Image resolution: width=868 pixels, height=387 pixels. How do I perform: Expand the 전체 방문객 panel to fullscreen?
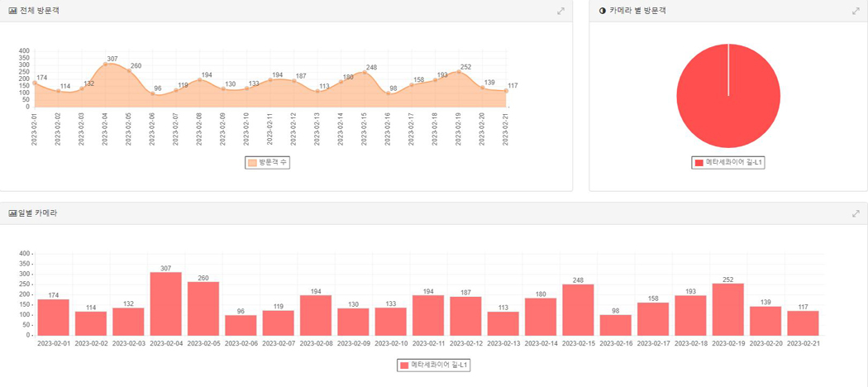pos(561,11)
